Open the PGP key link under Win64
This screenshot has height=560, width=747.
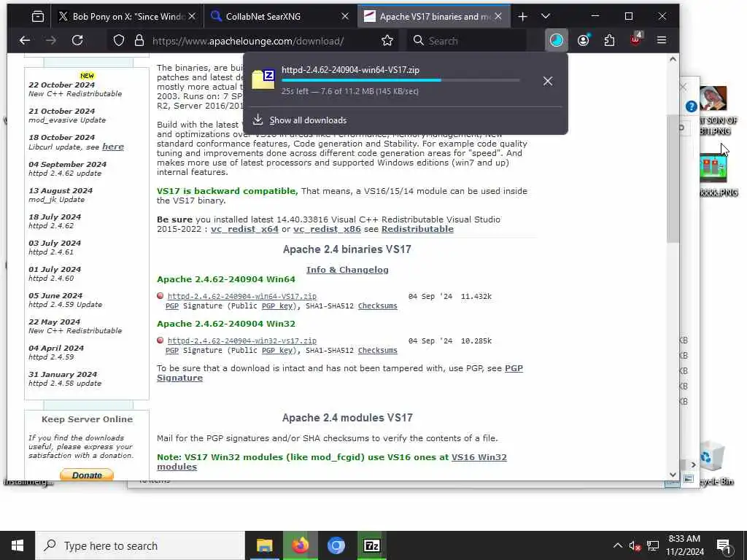(x=278, y=306)
